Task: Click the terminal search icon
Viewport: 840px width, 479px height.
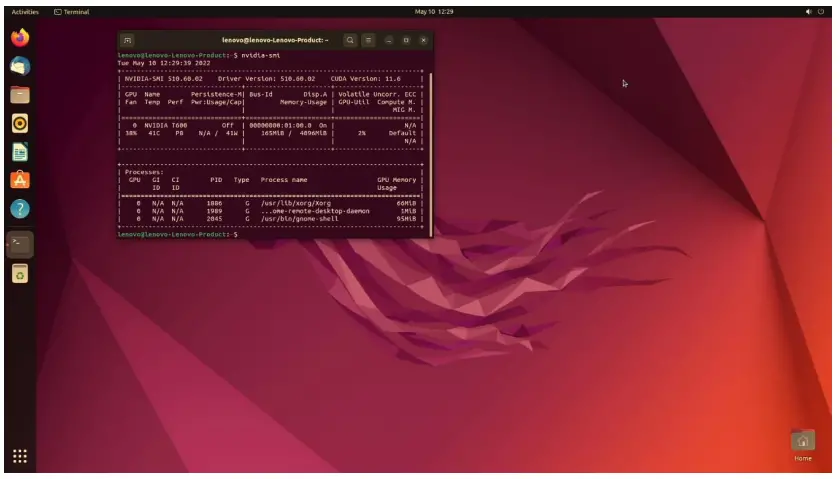Action: click(350, 40)
